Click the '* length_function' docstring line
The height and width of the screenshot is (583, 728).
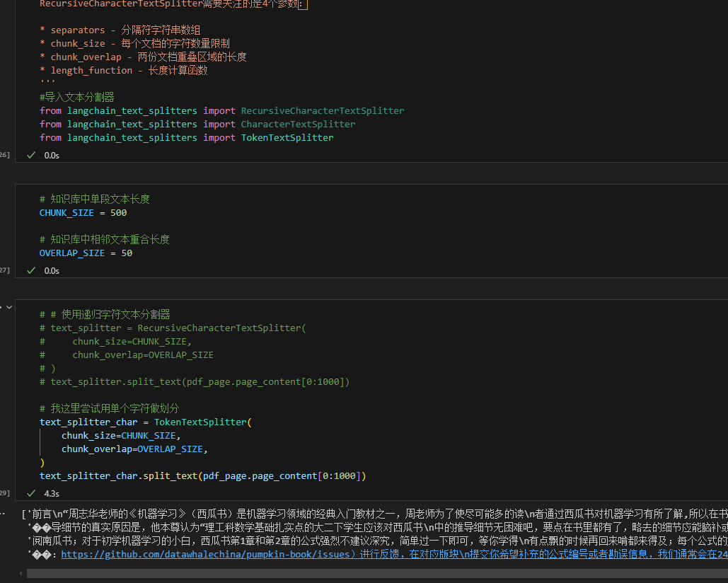pyautogui.click(x=124, y=70)
